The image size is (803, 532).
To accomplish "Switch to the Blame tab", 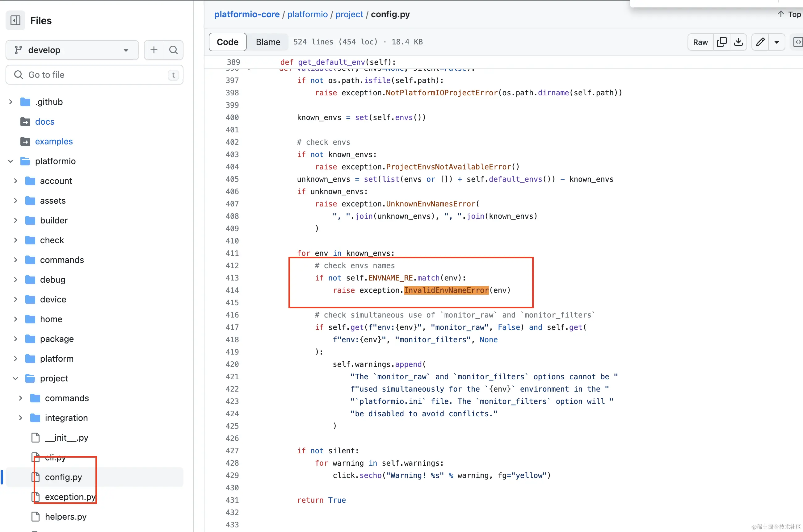I will [268, 42].
